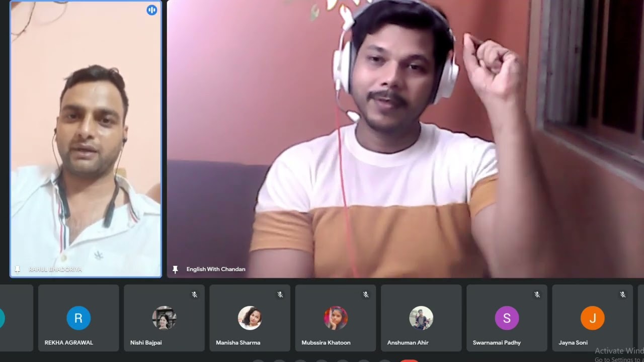The width and height of the screenshot is (644, 362).
Task: Click the name Manisha Sharma
Action: (238, 343)
